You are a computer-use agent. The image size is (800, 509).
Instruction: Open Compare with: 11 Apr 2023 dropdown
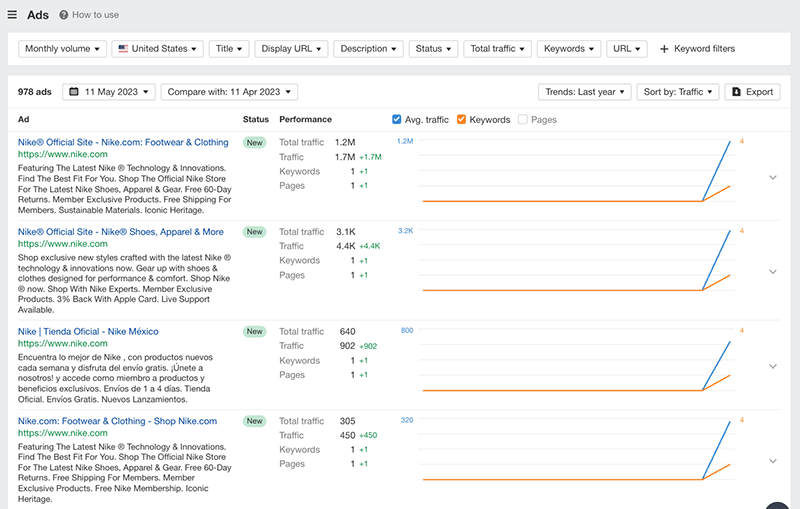229,92
